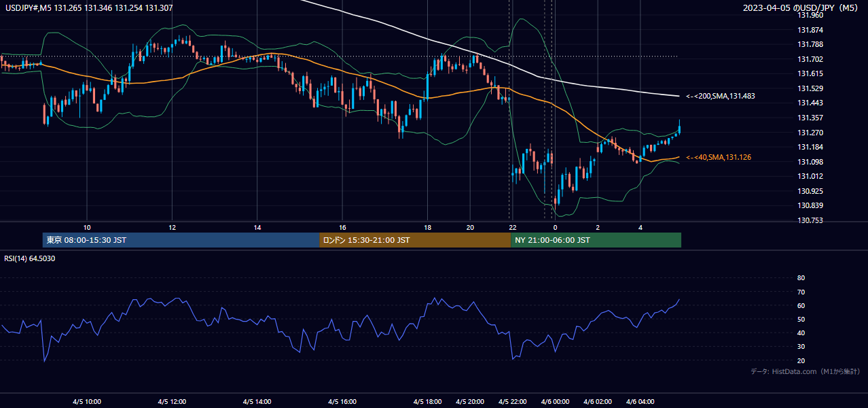Click the RSI scale value 80
868x408 pixels.
[x=801, y=278]
